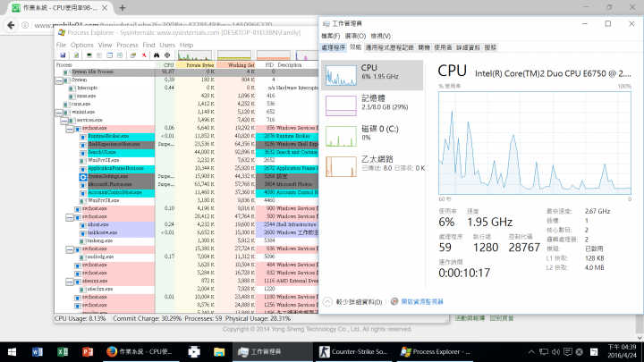644x362 pixels.
Task: Select System Idle Process row
Action: [186, 72]
